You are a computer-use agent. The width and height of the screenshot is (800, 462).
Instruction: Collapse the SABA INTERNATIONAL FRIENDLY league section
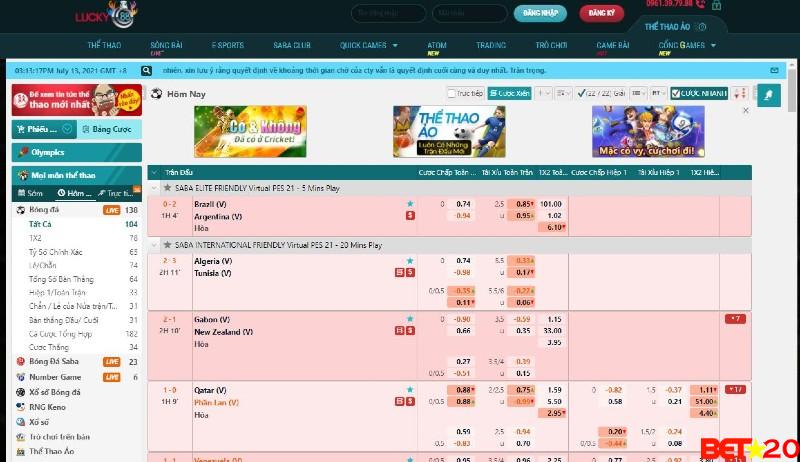(154, 244)
